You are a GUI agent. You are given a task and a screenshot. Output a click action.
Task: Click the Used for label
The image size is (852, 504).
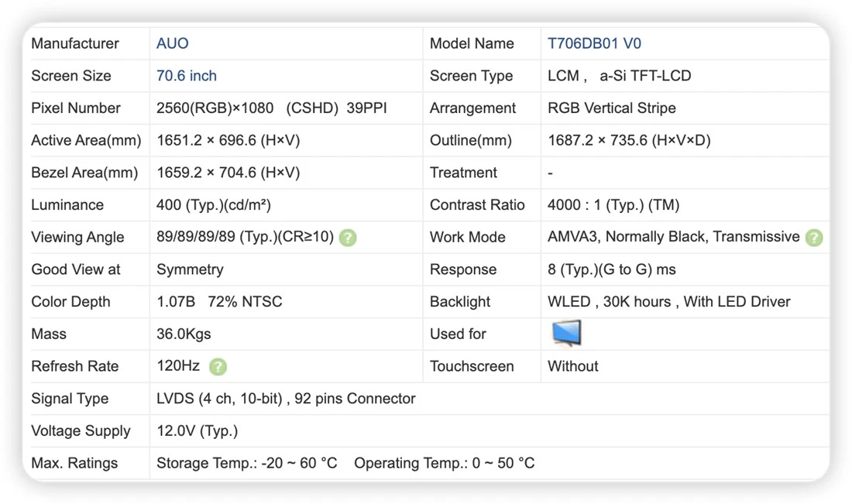point(458,334)
